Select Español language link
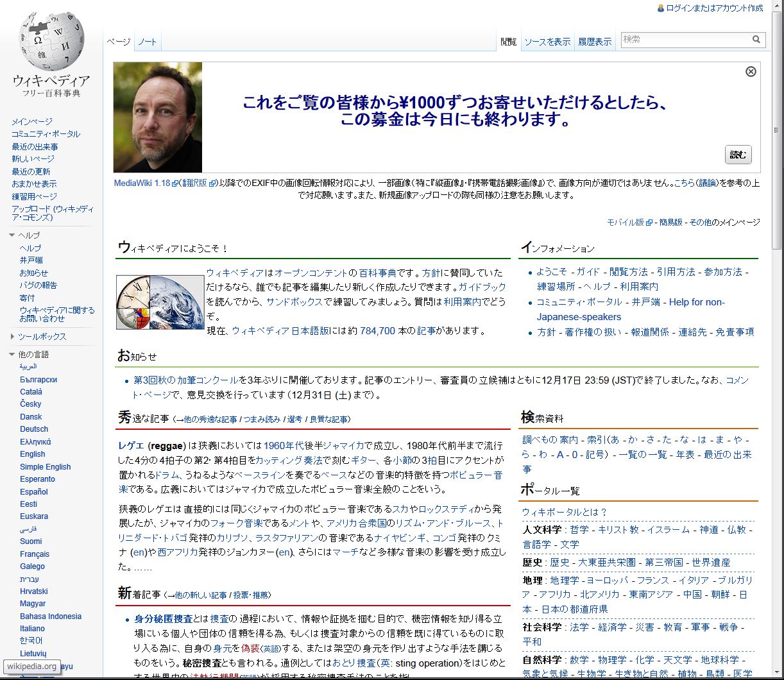 click(34, 492)
